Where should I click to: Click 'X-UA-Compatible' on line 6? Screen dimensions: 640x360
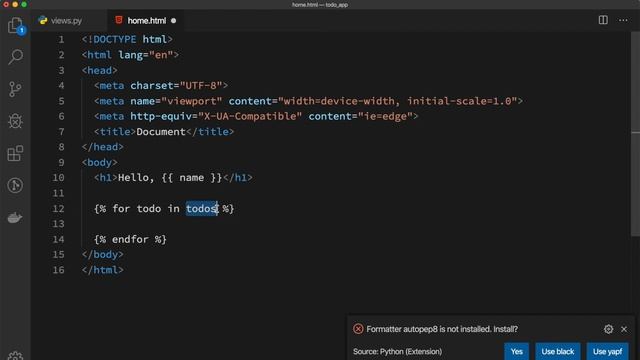[x=250, y=116]
